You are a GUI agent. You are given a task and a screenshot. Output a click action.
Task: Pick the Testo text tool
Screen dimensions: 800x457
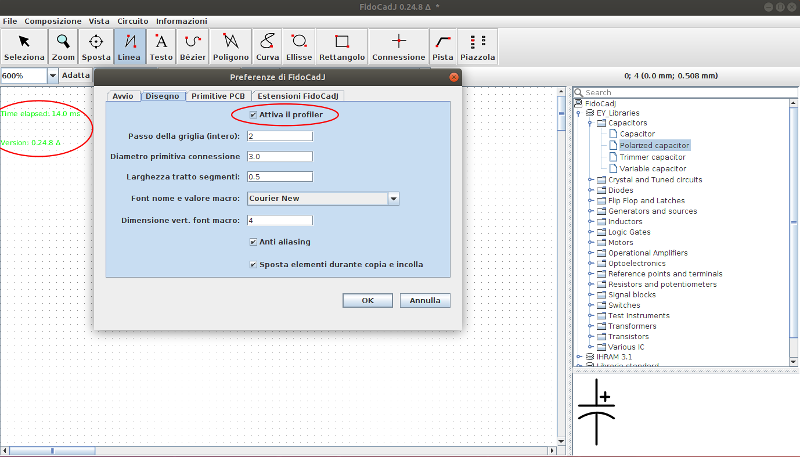[x=161, y=46]
